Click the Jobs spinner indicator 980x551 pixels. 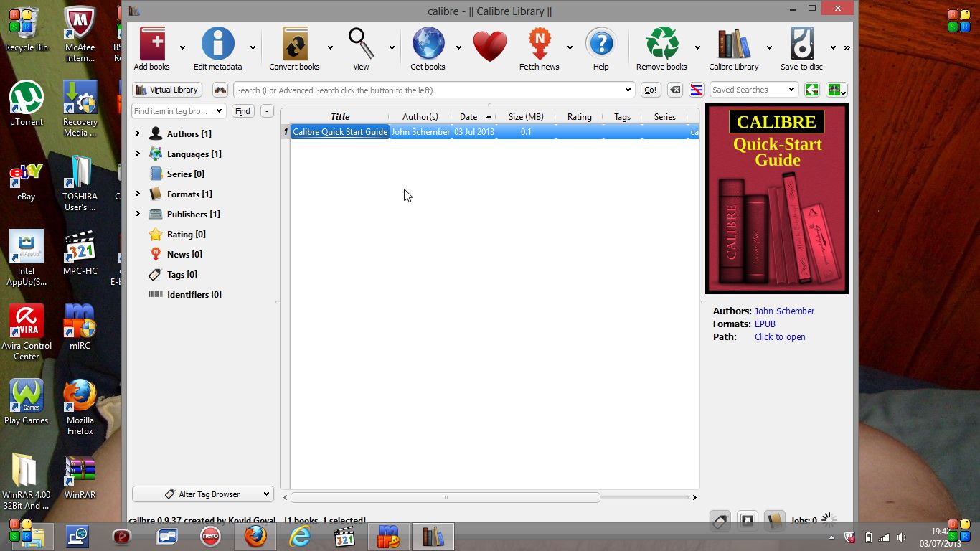[829, 520]
